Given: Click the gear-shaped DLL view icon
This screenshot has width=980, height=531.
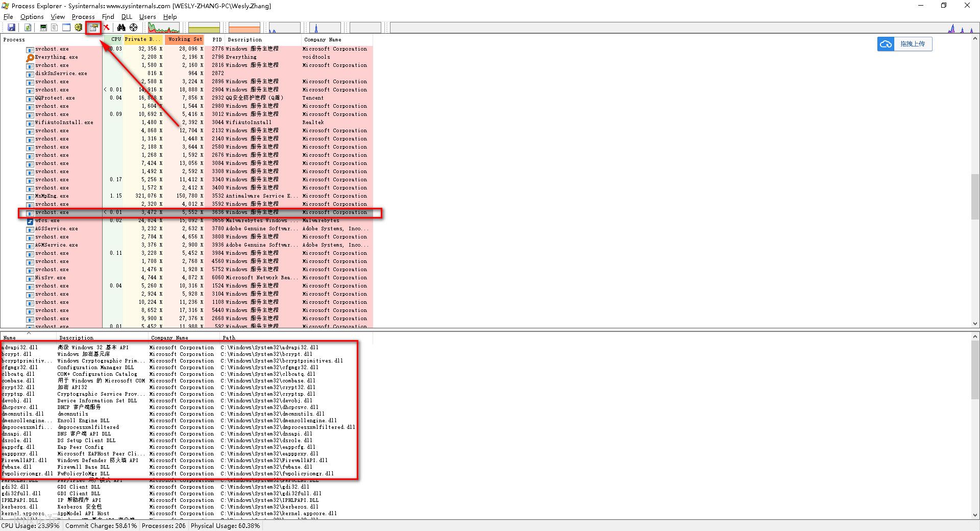Looking at the screenshot, I should click(x=79, y=28).
